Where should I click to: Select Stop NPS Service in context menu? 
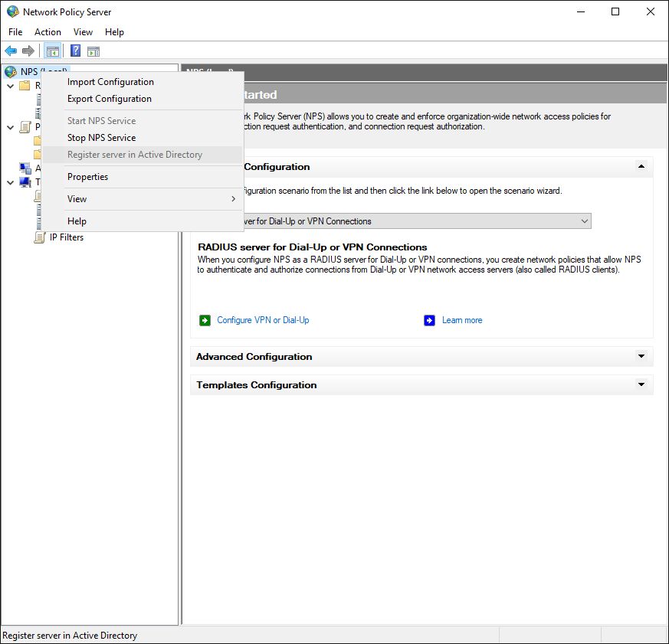tap(143, 138)
